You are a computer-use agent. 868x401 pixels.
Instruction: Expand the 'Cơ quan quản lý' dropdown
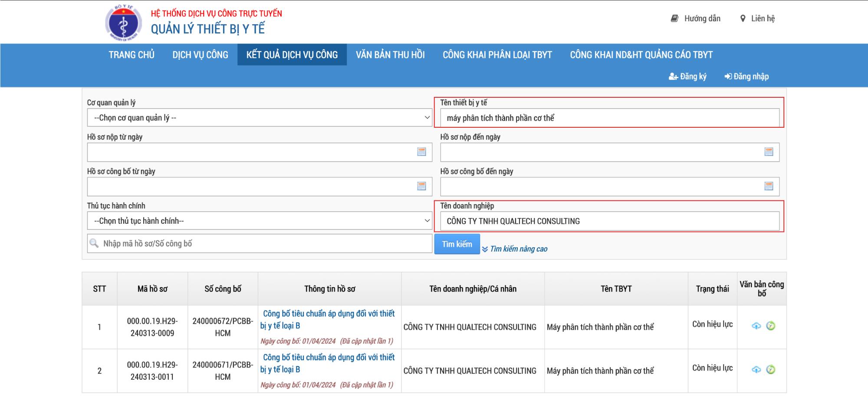(x=259, y=118)
